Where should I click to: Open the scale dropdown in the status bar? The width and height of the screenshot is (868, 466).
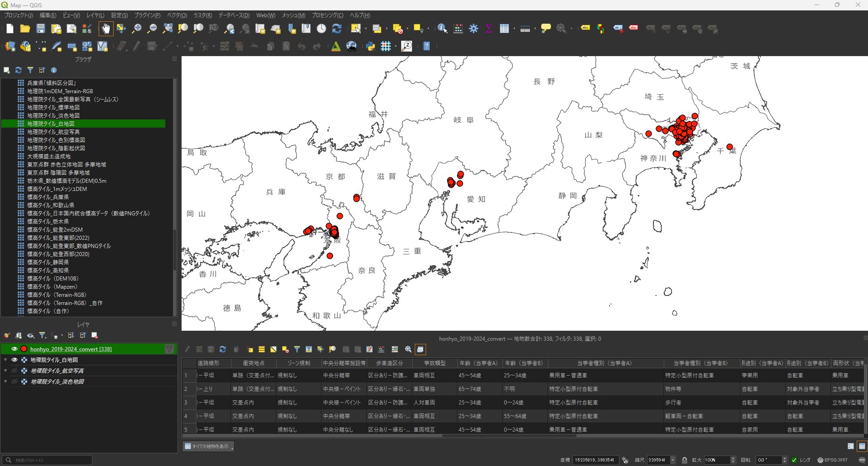[x=673, y=460]
